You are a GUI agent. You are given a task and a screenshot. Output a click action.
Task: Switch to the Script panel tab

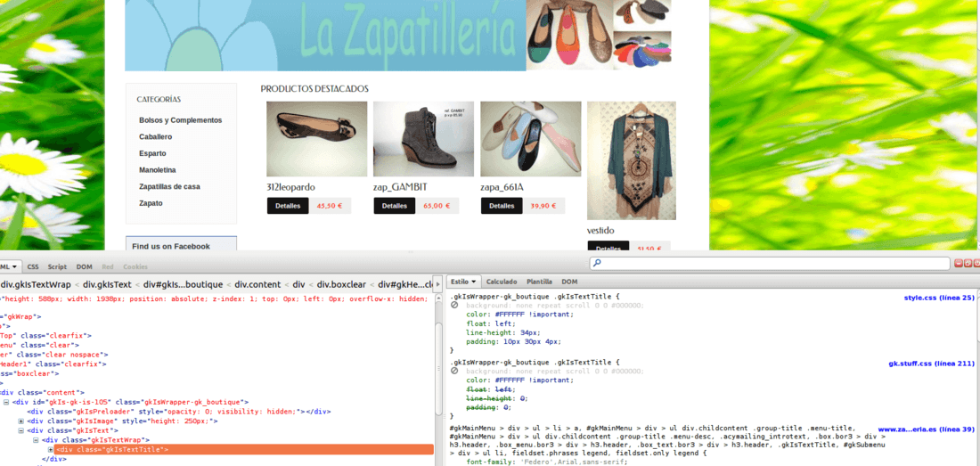[58, 266]
